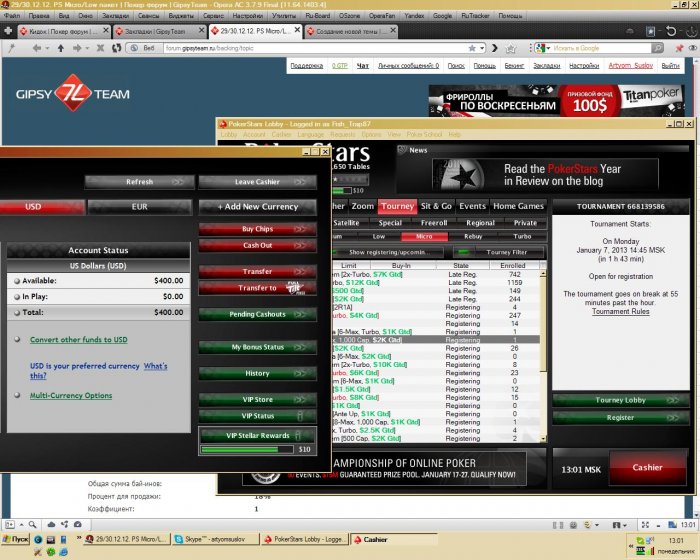Switch to Skype taskbar item
Viewport: 700px width, 560px height.
tap(216, 539)
